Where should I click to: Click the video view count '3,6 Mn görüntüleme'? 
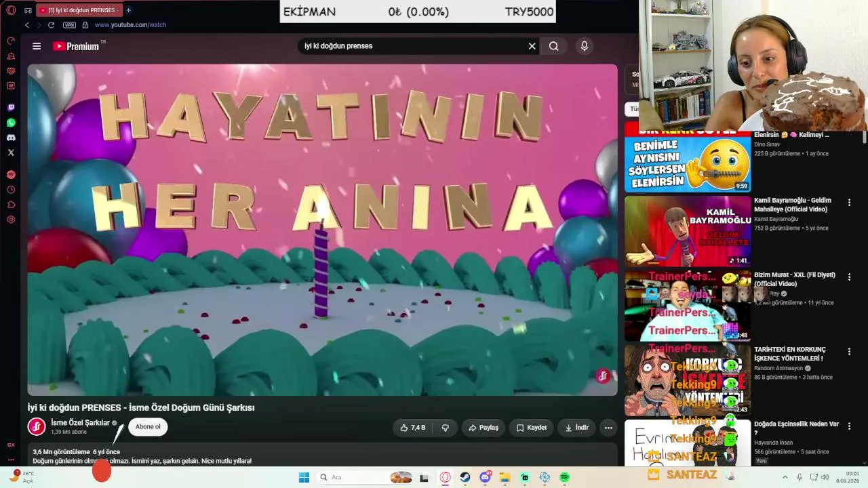click(62, 451)
